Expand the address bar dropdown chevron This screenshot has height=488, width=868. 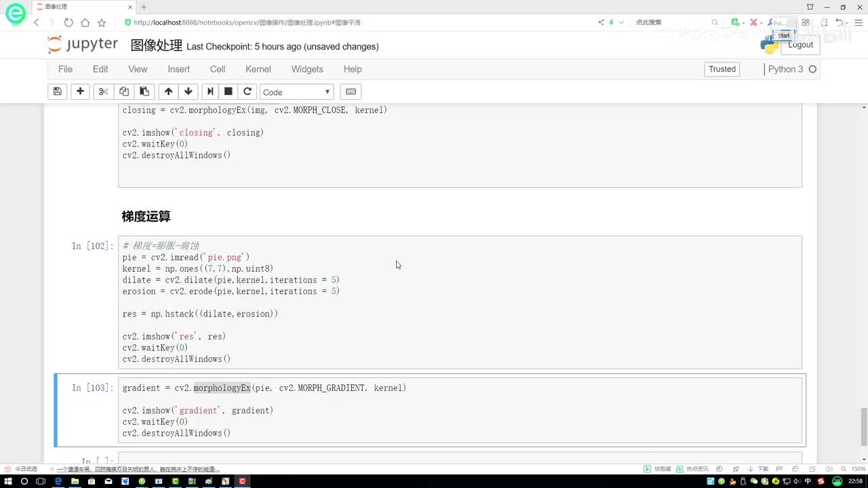click(x=621, y=22)
